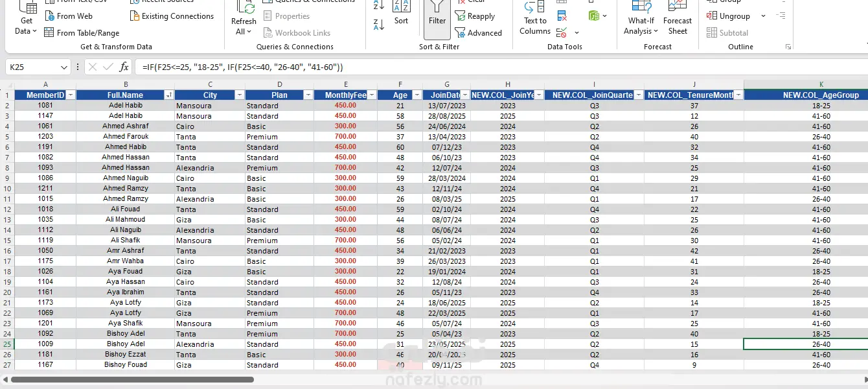Open the MemberID filter dropdown
Screen dimensions: 868x389
tap(71, 95)
